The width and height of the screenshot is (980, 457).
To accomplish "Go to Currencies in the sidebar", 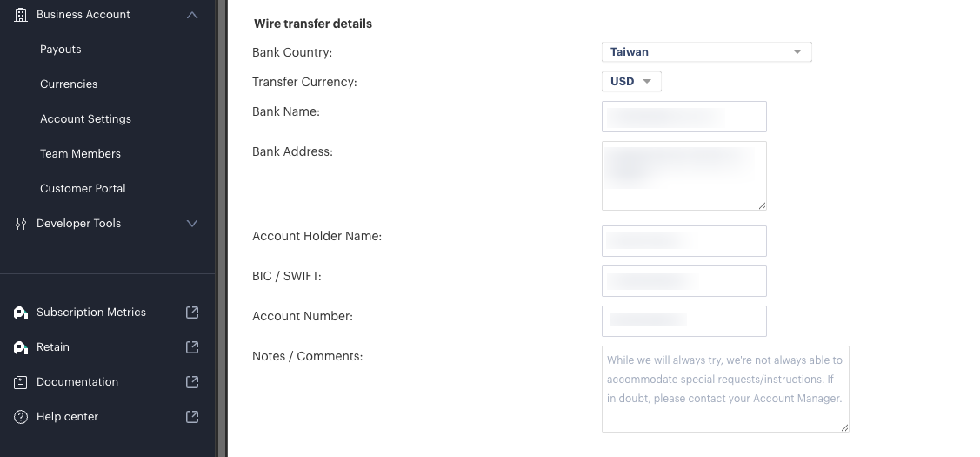I will (x=69, y=84).
